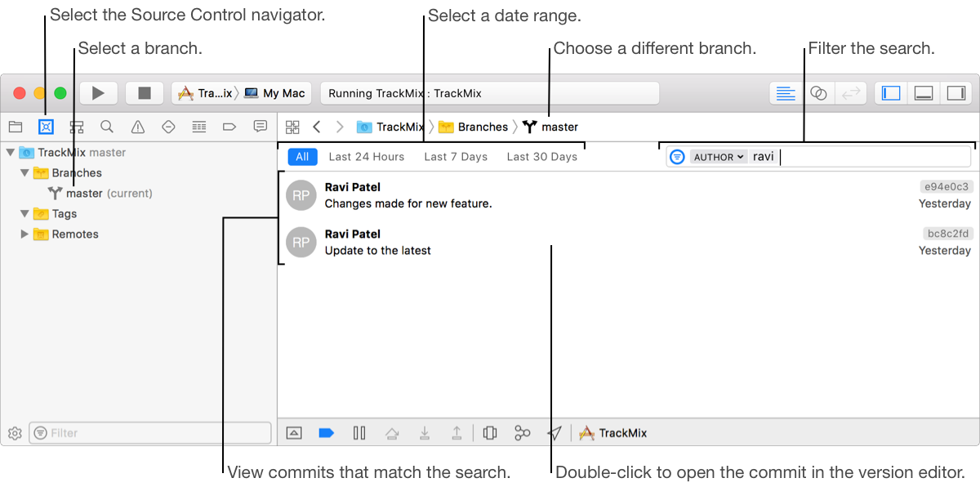Open the Debug navigator icon

(x=198, y=127)
